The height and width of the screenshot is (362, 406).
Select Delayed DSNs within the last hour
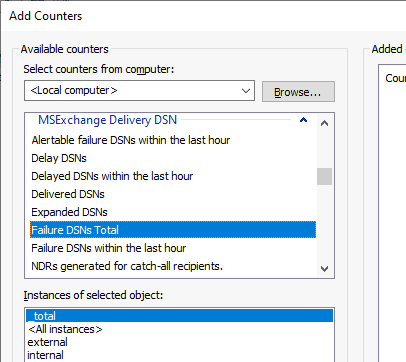(x=112, y=176)
